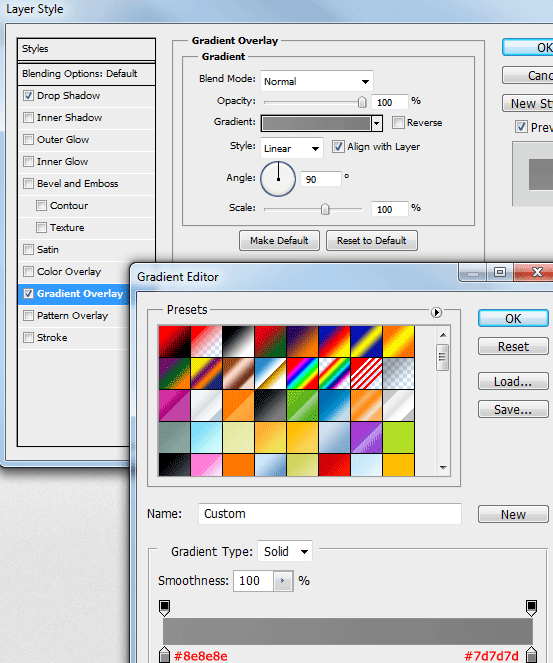Click the Smoothness value field

[x=254, y=581]
